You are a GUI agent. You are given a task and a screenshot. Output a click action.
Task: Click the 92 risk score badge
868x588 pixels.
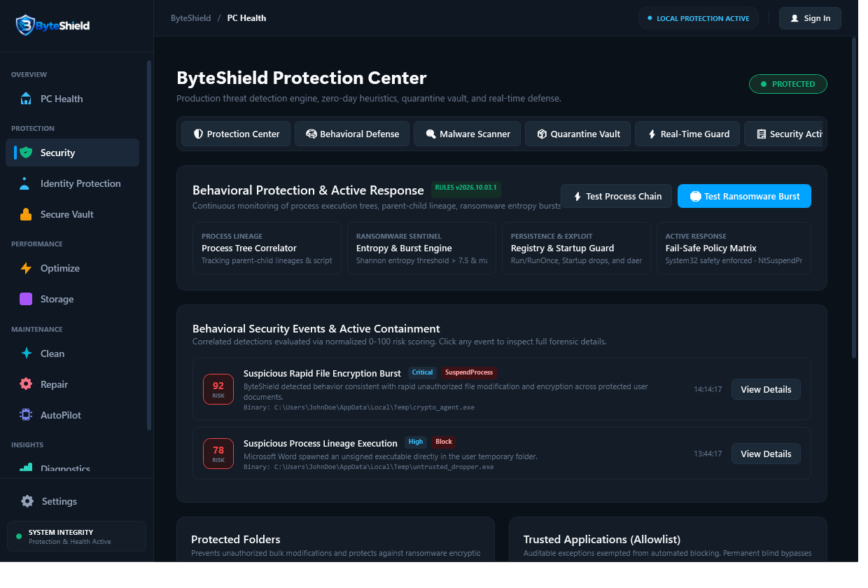(x=218, y=389)
